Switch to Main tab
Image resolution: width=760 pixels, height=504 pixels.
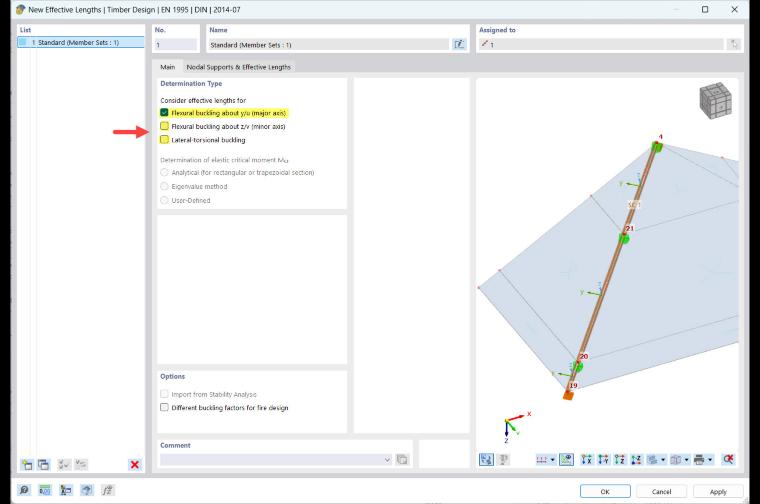(168, 67)
